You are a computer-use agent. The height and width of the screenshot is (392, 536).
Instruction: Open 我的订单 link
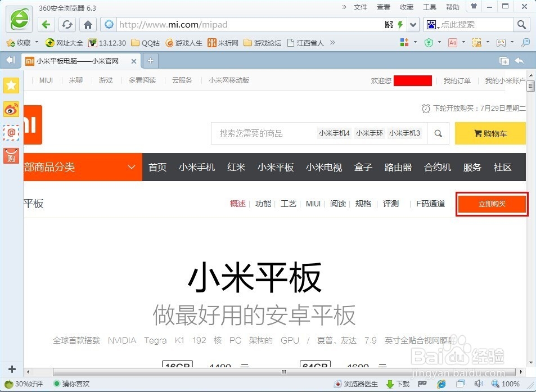pyautogui.click(x=457, y=80)
